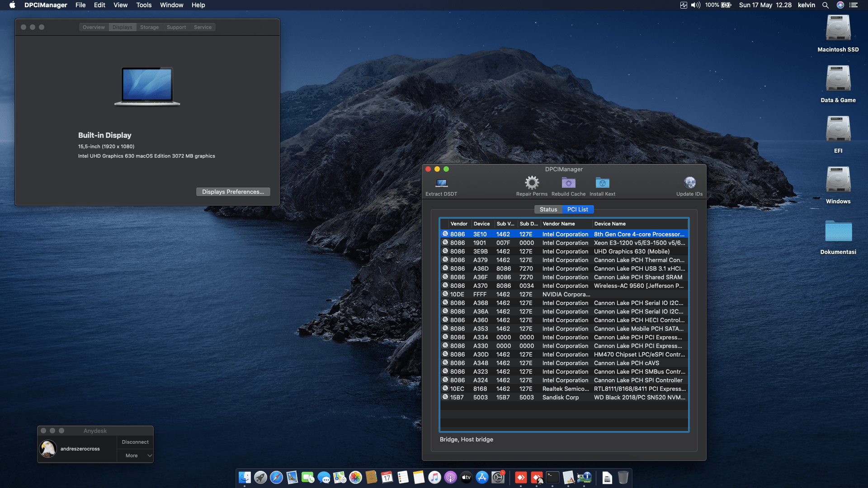
Task: Launch Safari from the dock
Action: (x=276, y=477)
